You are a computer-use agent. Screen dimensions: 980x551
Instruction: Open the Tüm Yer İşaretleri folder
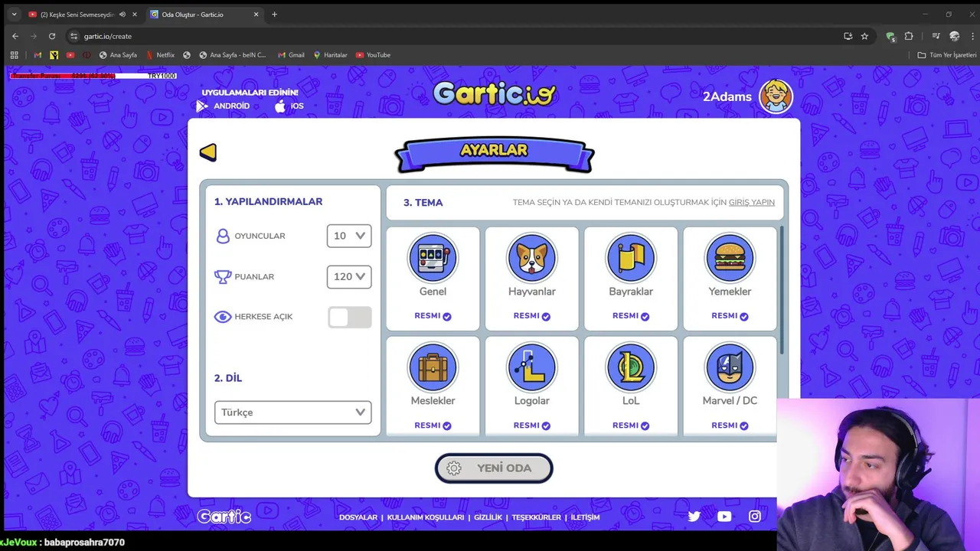point(947,55)
